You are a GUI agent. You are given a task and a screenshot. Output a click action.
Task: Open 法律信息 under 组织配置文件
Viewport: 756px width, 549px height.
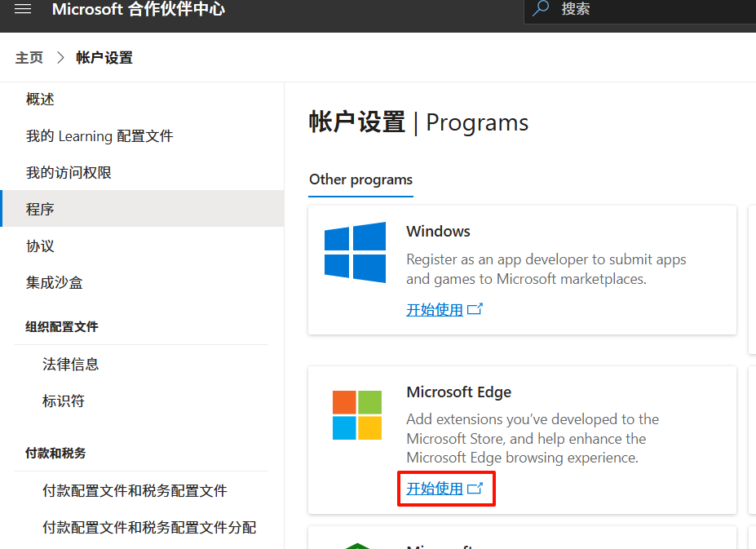[70, 364]
